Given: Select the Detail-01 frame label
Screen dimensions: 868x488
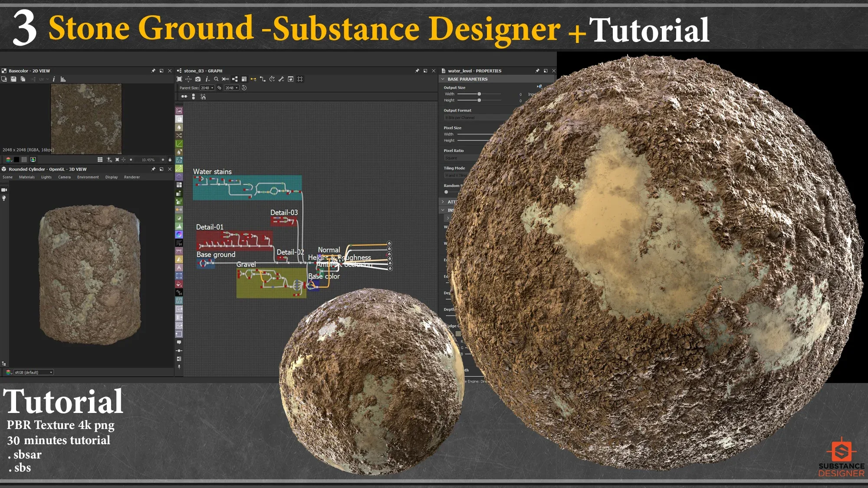Looking at the screenshot, I should [x=210, y=227].
